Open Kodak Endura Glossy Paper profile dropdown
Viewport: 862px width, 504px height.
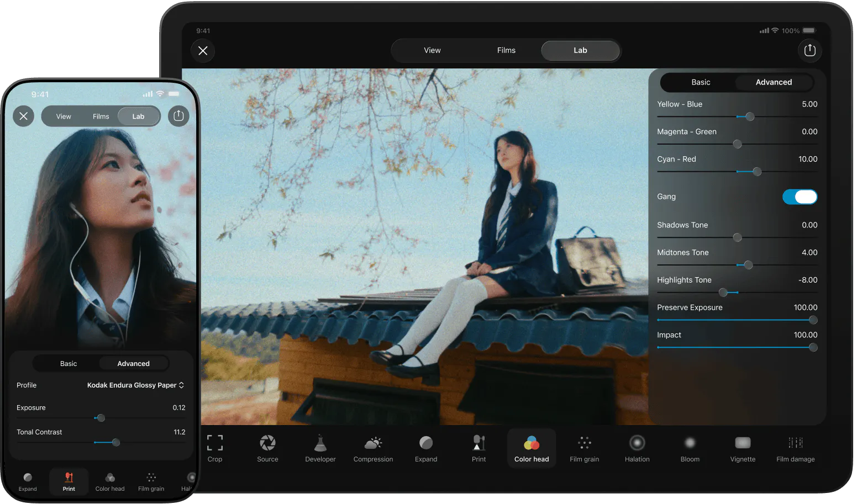click(135, 385)
